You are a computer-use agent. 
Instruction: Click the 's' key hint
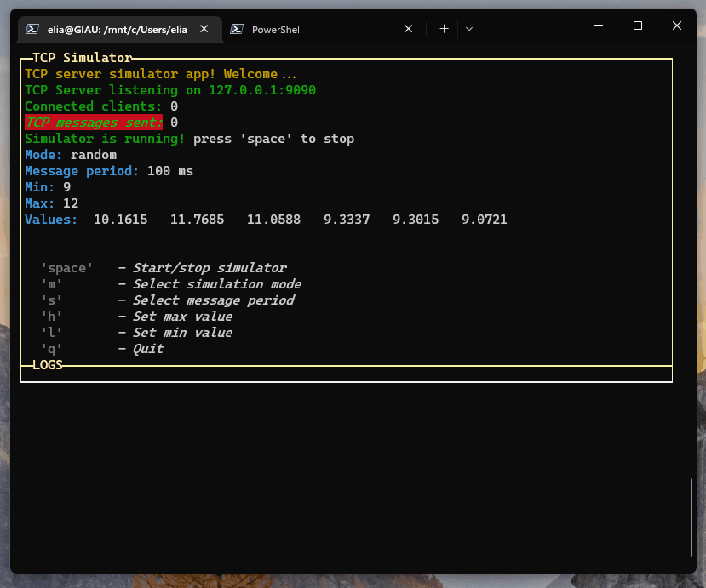[51, 300]
